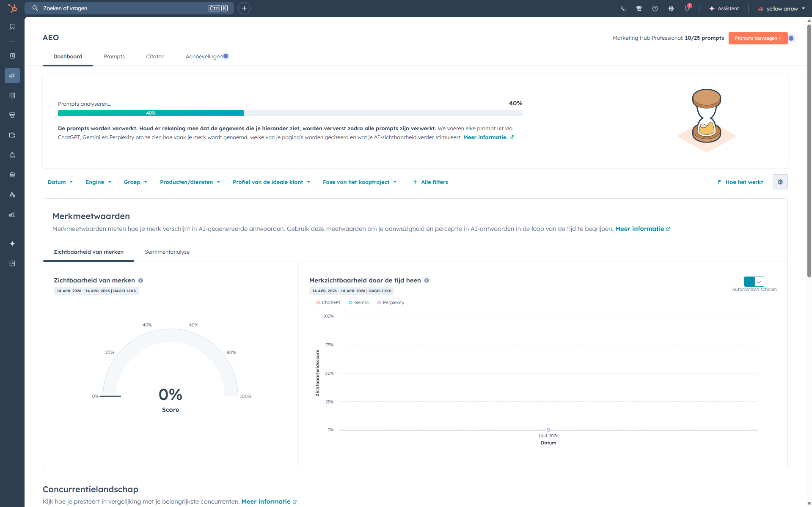Click the HubSpot sprocket logo
The width and height of the screenshot is (812, 507).
[x=12, y=8]
